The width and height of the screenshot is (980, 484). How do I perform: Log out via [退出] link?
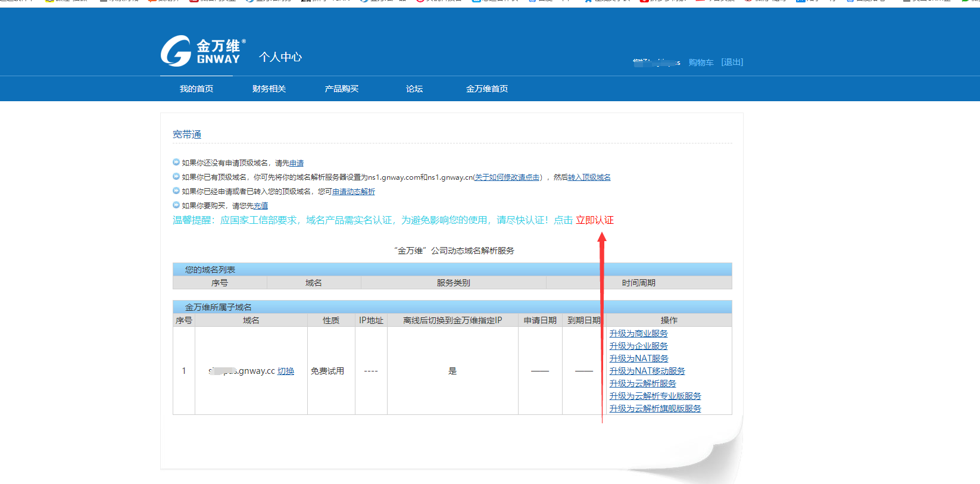(732, 63)
